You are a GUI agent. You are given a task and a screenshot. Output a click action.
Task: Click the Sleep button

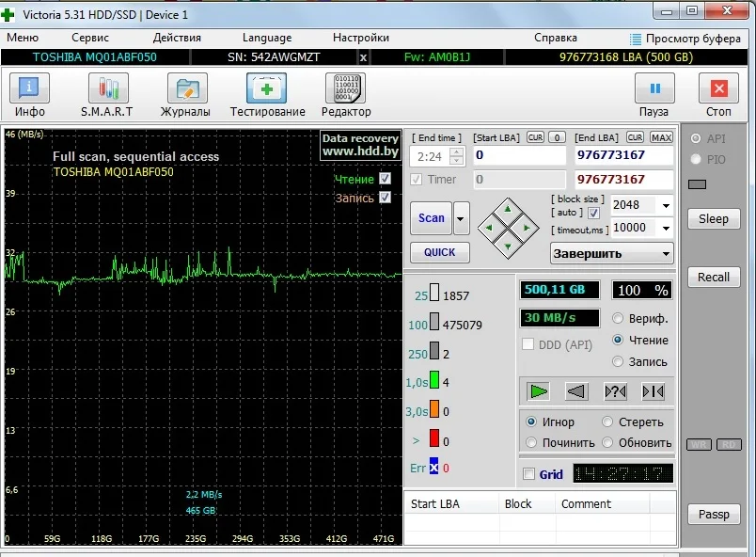pos(713,218)
